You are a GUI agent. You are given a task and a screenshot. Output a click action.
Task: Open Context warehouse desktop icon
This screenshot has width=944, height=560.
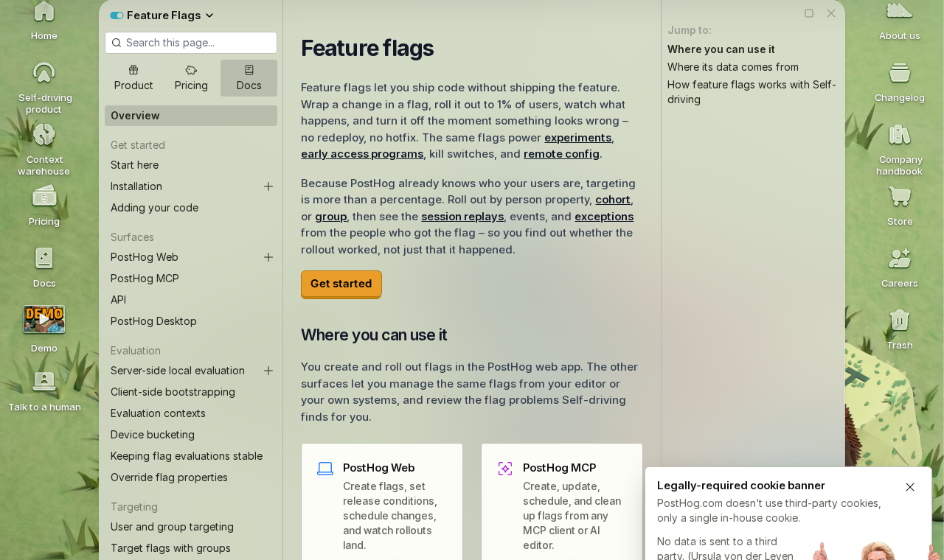pyautogui.click(x=44, y=149)
